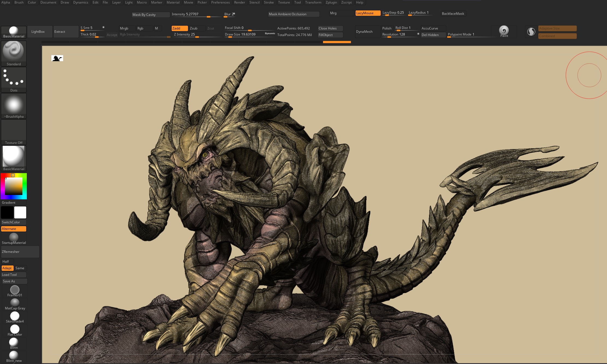Screen dimensions: 607x364
Task: Click Mask Ambient Occlusion
Action: tap(294, 14)
